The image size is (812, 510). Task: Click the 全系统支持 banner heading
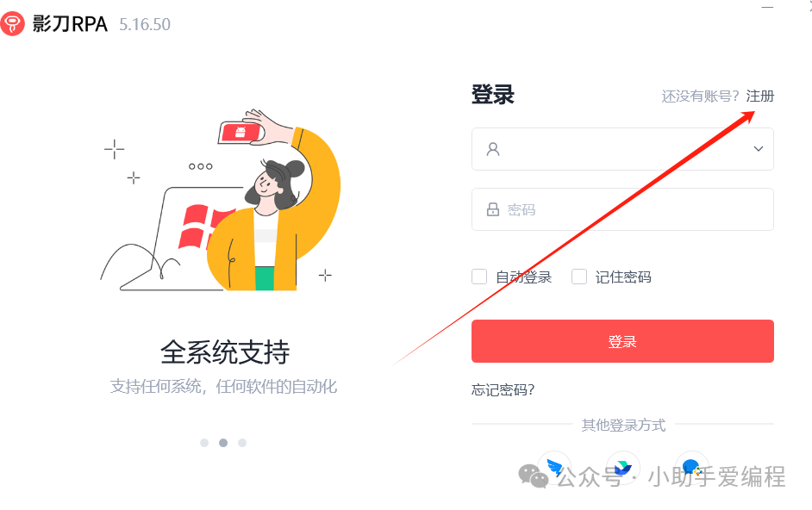pos(225,352)
